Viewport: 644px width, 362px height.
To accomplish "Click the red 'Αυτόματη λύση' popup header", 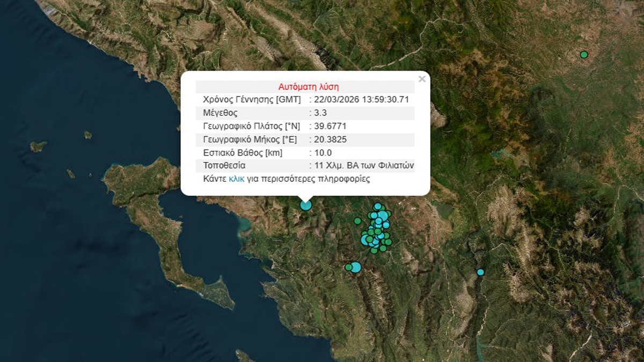I will 308,86.
